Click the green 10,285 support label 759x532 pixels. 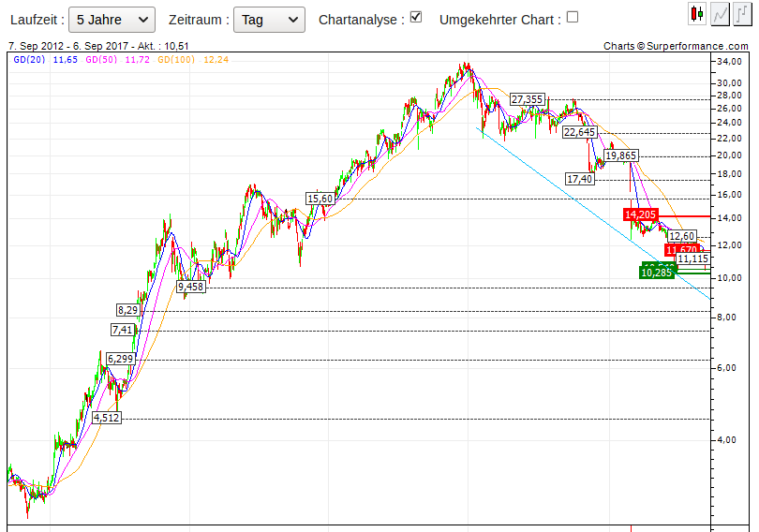(x=656, y=273)
